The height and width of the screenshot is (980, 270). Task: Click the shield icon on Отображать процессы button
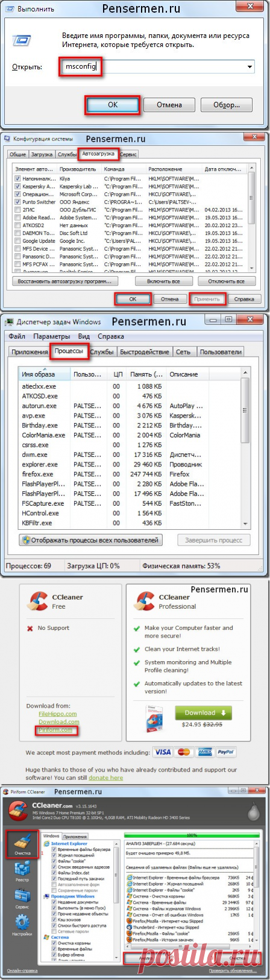[25, 540]
